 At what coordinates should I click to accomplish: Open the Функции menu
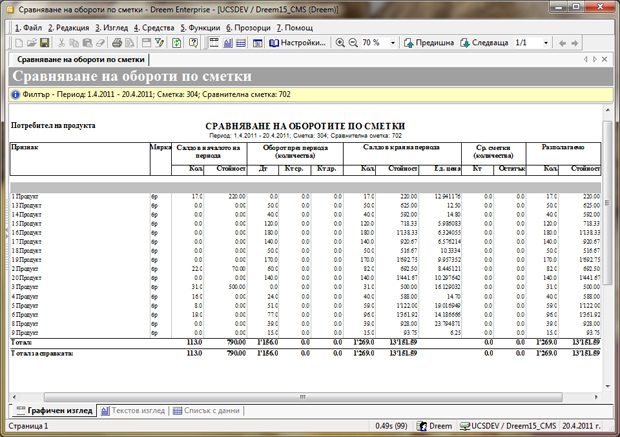(x=200, y=28)
